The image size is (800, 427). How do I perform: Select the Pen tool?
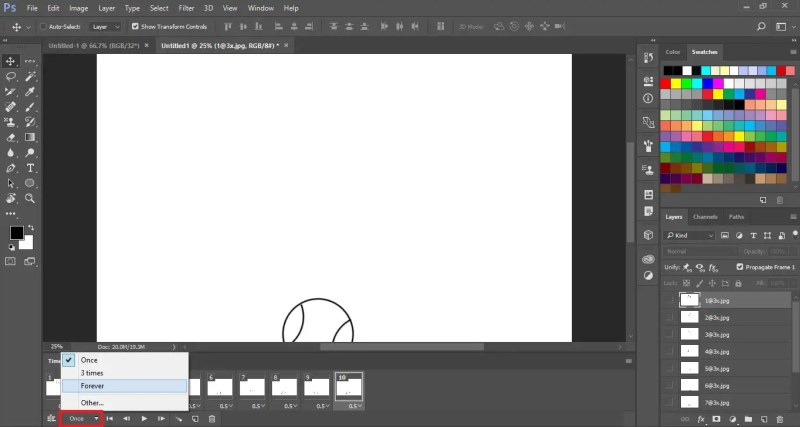[x=10, y=168]
